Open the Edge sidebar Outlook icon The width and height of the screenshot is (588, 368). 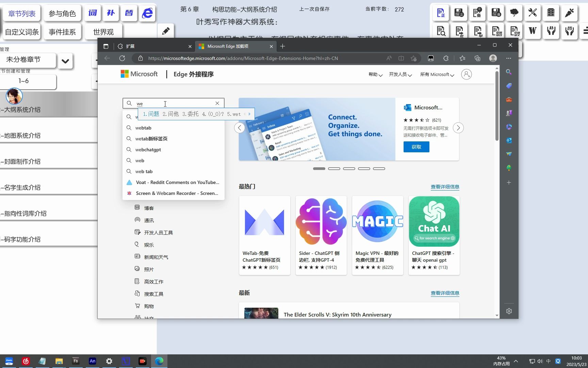tap(509, 140)
